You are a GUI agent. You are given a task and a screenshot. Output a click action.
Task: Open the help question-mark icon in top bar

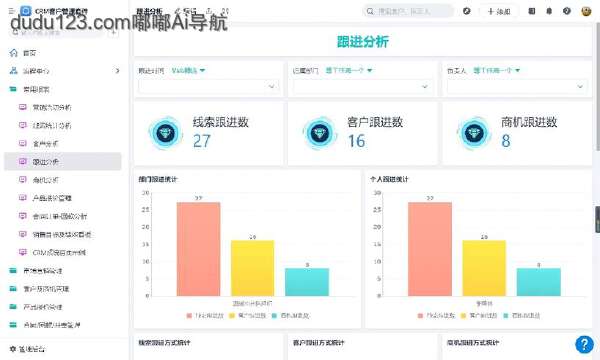pyautogui.click(x=567, y=11)
